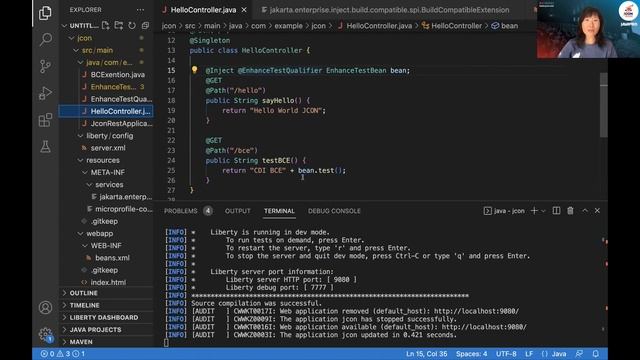The height and width of the screenshot is (360, 640).
Task: Click Ln 15, Col 35 status entry
Action: click(427, 354)
